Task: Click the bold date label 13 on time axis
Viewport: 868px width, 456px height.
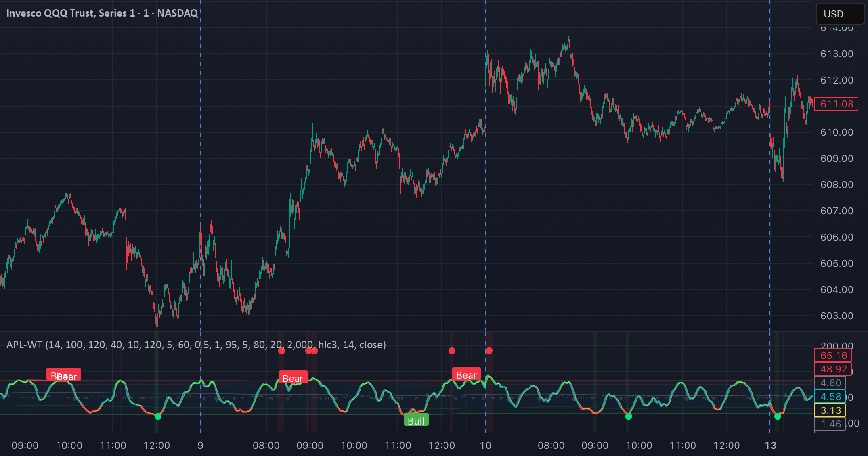Action: [770, 446]
